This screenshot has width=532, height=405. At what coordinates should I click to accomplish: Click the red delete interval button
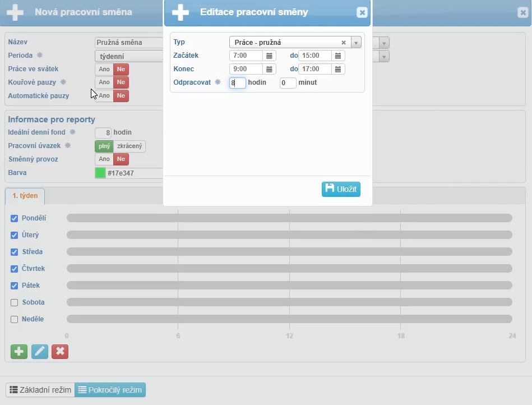[x=60, y=351]
